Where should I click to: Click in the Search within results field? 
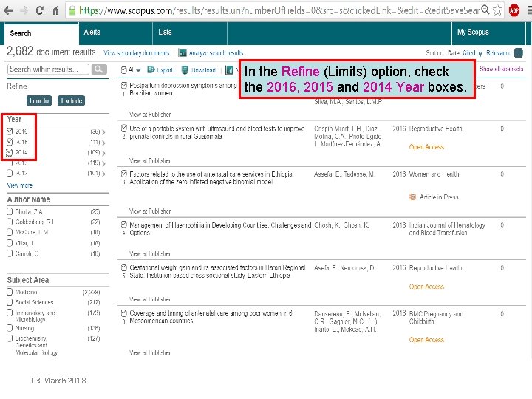point(48,69)
